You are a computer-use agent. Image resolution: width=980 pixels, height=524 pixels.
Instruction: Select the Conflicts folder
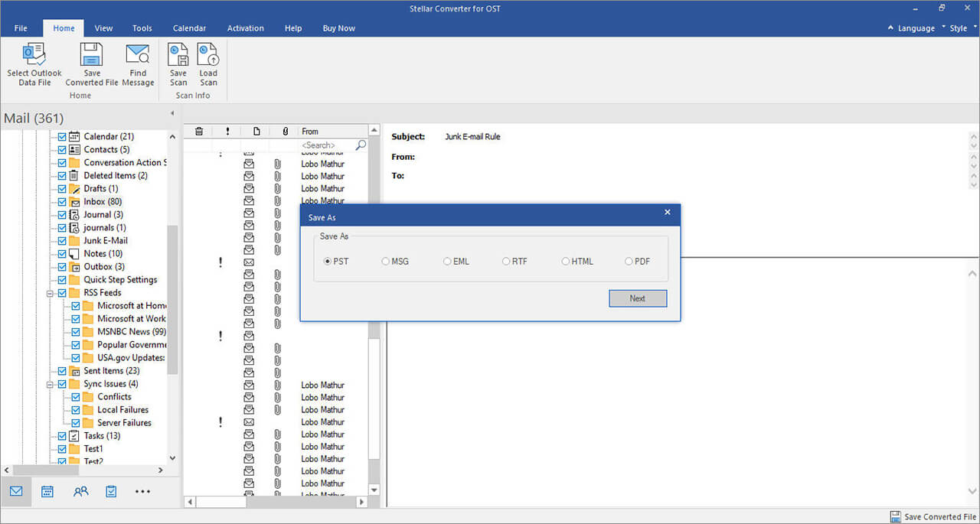114,397
